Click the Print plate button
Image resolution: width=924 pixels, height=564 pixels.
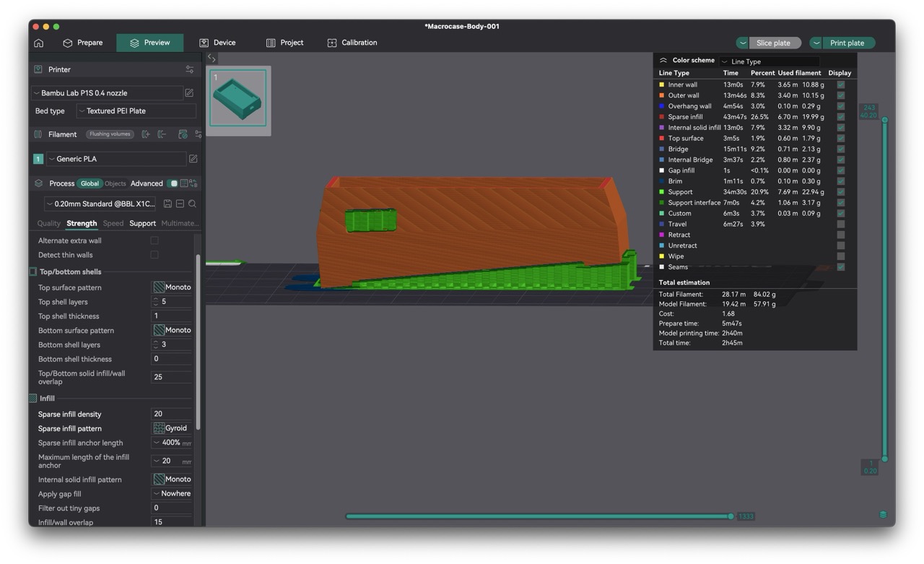849,43
